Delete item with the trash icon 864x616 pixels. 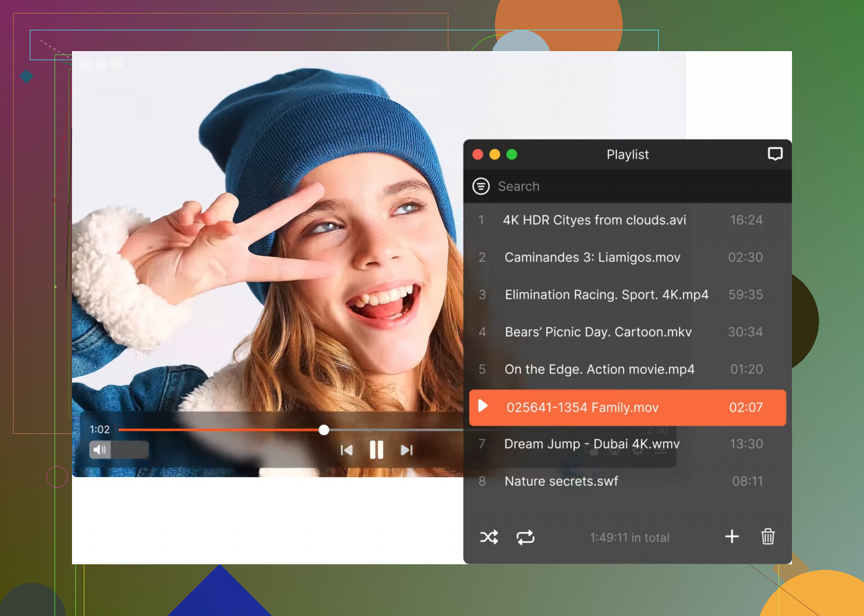(x=768, y=536)
